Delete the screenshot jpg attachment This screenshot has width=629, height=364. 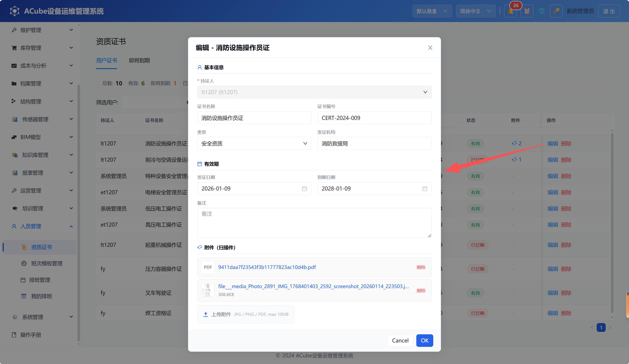[x=421, y=291]
